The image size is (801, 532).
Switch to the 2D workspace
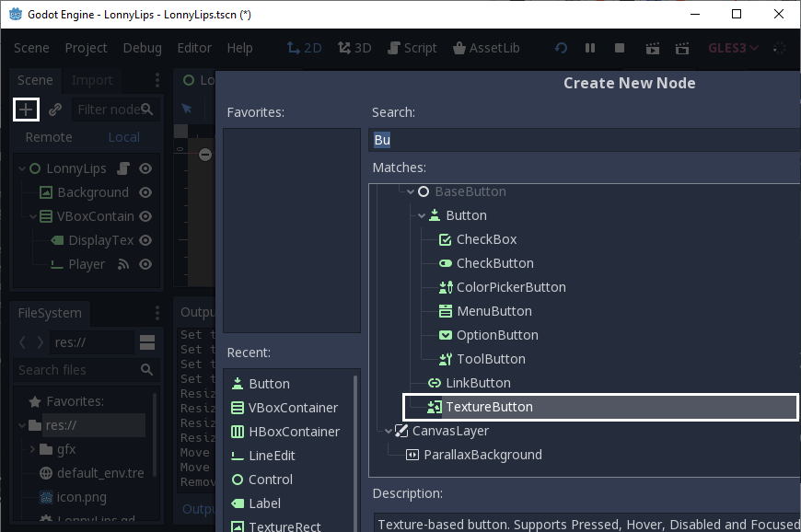pos(305,48)
